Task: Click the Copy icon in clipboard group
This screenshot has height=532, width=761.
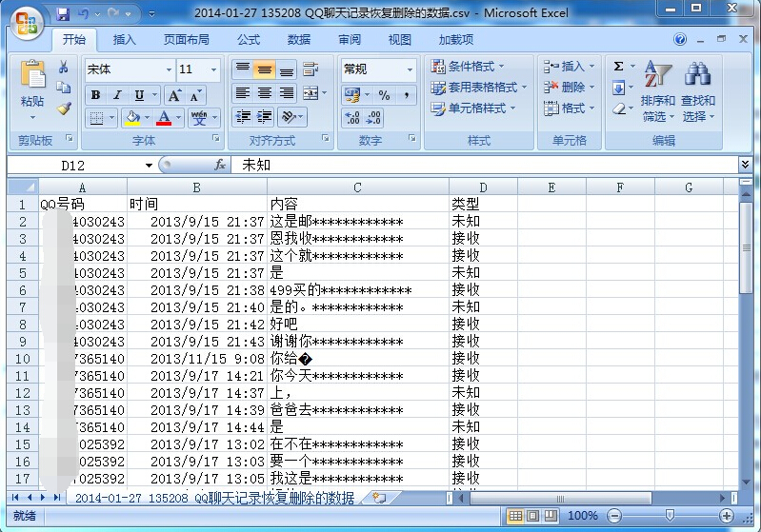Action: coord(64,88)
